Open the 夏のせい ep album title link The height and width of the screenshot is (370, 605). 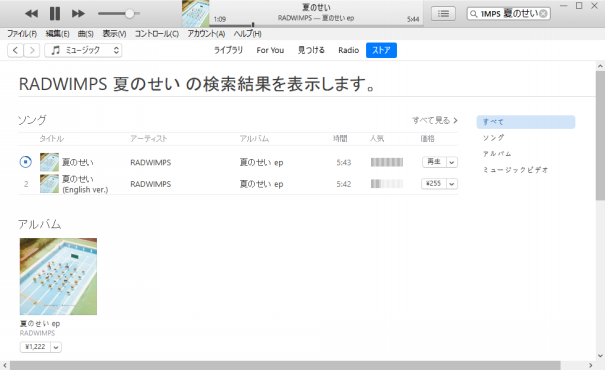tap(40, 324)
